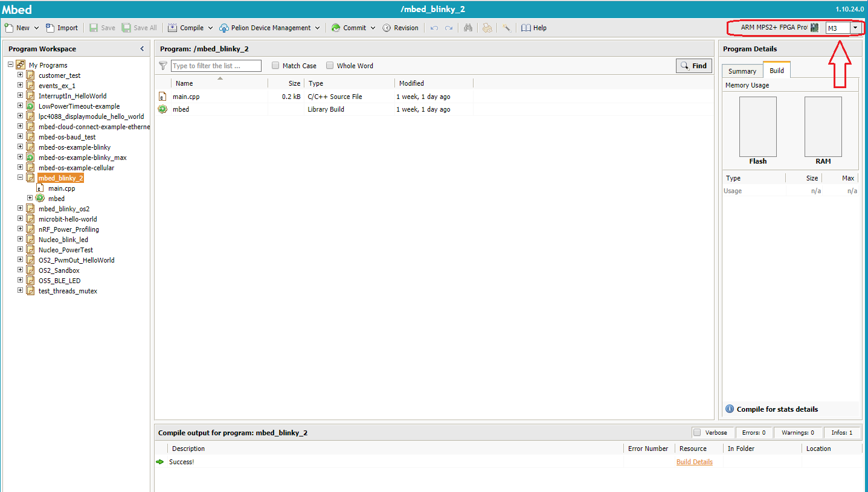Screen dimensions: 868x492
Task: Click the Import toolbar icon
Action: 51,28
